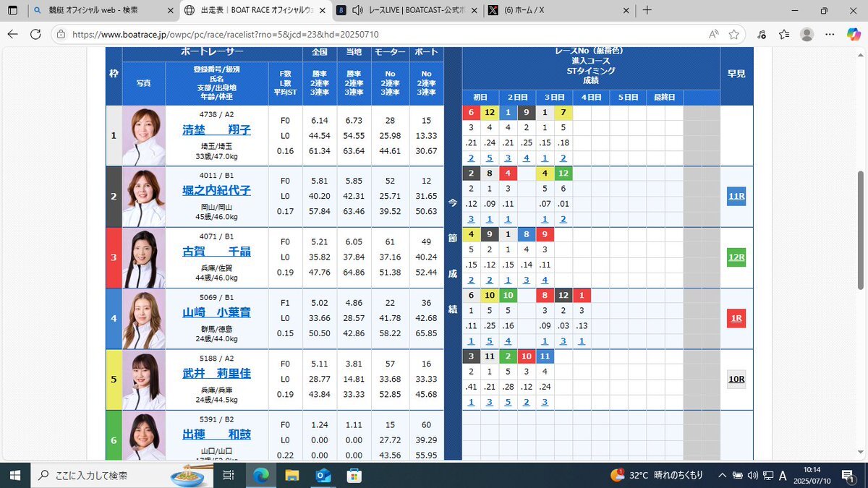This screenshot has width=868, height=488.
Task: Click registration number 5069 / B1
Action: [217, 296]
